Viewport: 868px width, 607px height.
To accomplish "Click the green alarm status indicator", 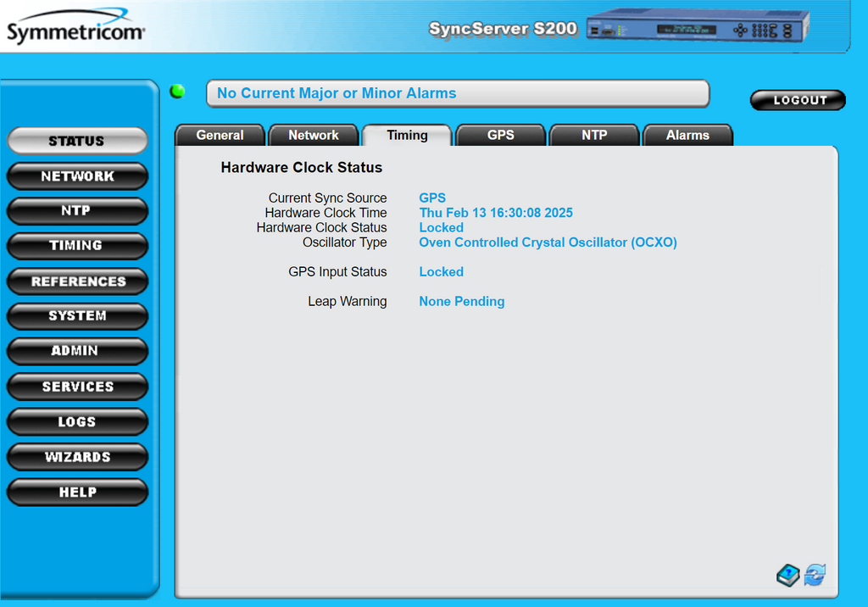I will point(178,92).
